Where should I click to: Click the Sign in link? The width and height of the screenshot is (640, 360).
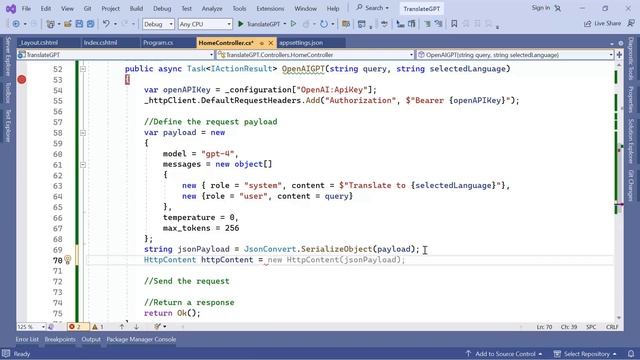541,8
